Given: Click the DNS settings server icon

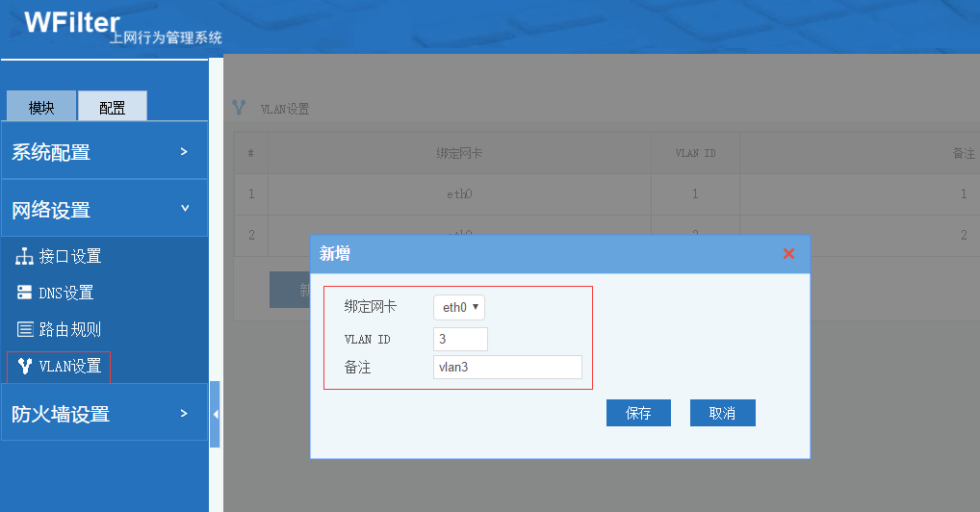Looking at the screenshot, I should (x=25, y=293).
